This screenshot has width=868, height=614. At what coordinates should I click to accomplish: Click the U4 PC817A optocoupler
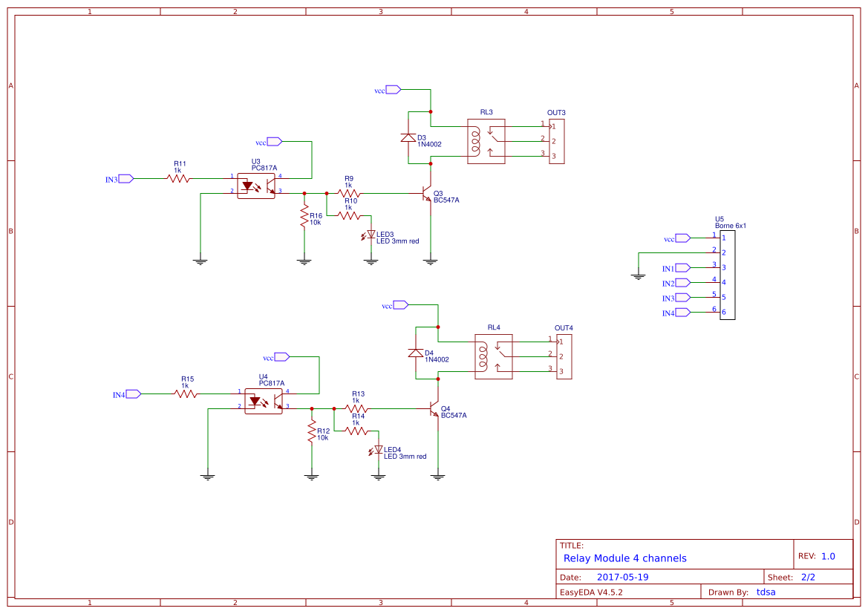264,401
